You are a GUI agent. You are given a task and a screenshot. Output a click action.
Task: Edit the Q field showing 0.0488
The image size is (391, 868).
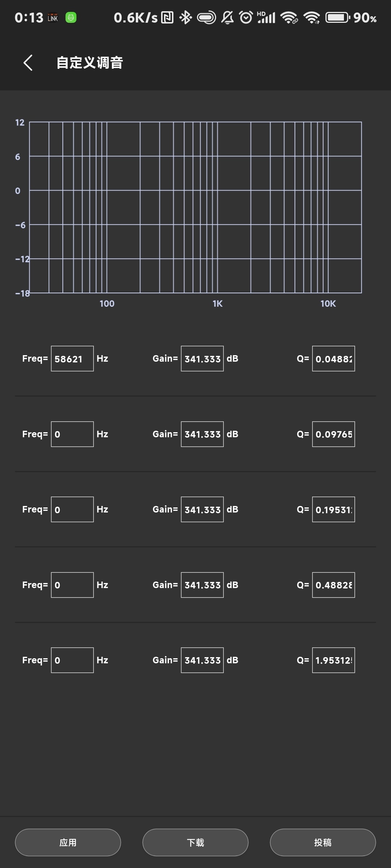coord(333,359)
